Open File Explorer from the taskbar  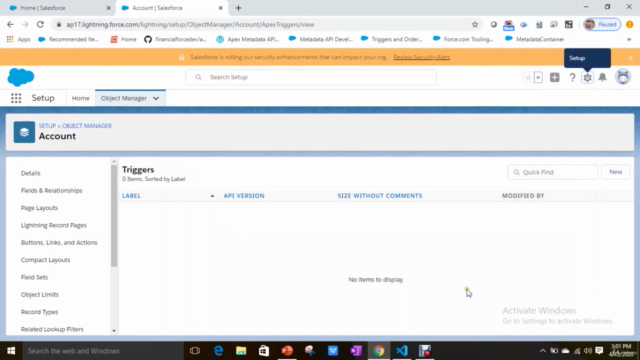[x=241, y=351]
